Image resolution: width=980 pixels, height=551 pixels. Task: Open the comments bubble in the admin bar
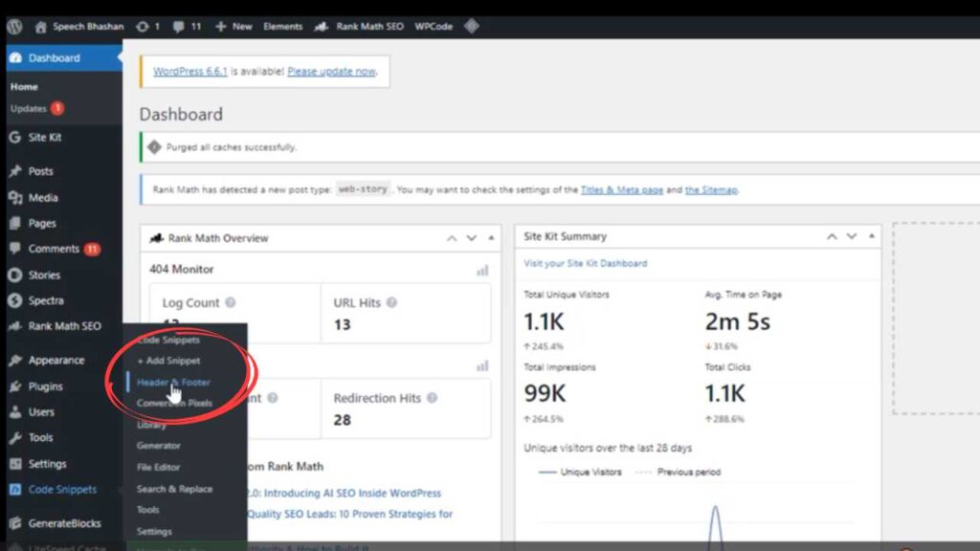point(187,26)
